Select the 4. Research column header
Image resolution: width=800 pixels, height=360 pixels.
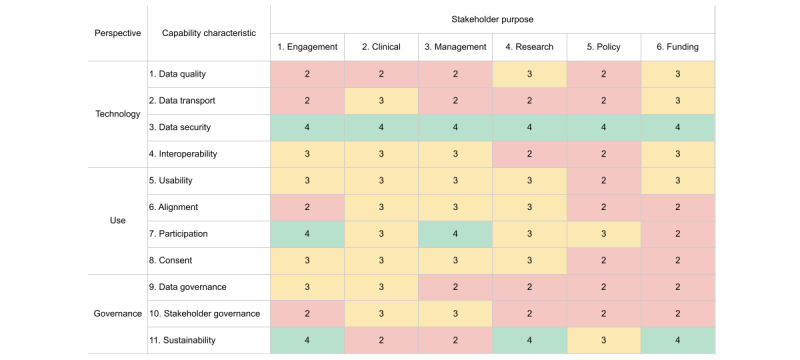[x=530, y=47]
